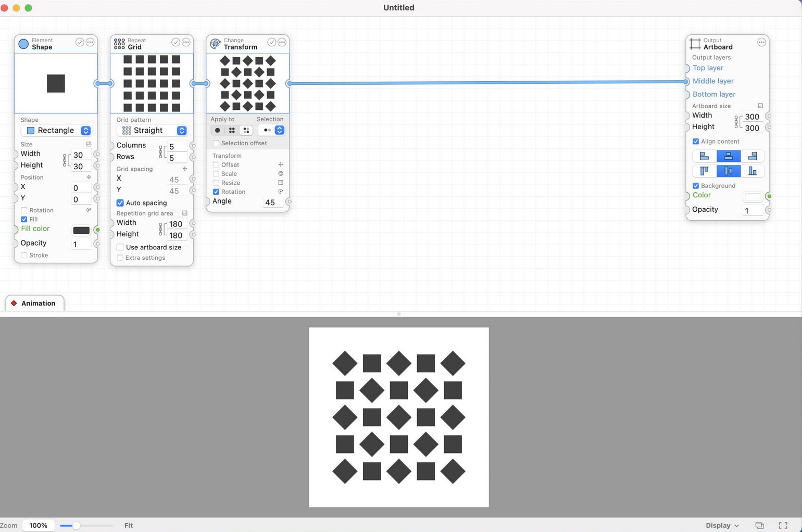This screenshot has height=532, width=802.
Task: Align content to top edge
Action: pos(704,171)
